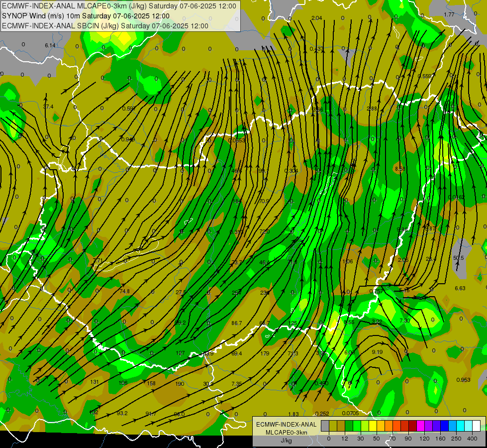This screenshot has width=487, height=448.
Task: Click the 72.0 value on the map
Action: (x=264, y=231)
